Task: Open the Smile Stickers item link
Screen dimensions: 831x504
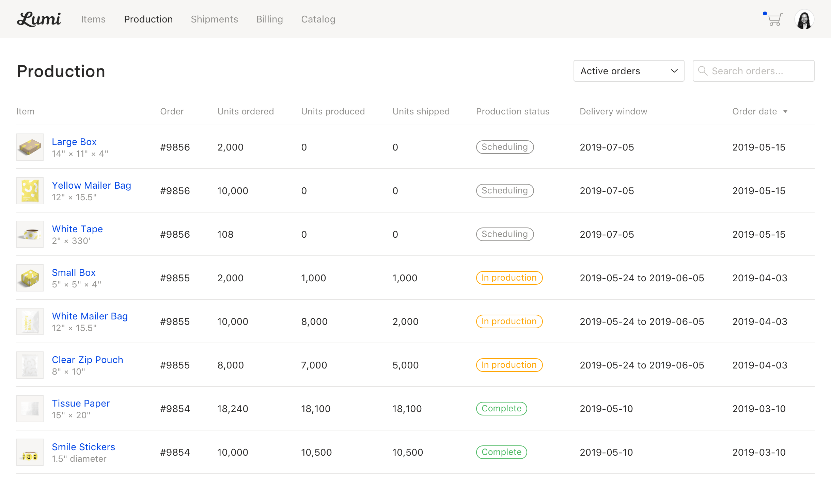Action: click(83, 447)
